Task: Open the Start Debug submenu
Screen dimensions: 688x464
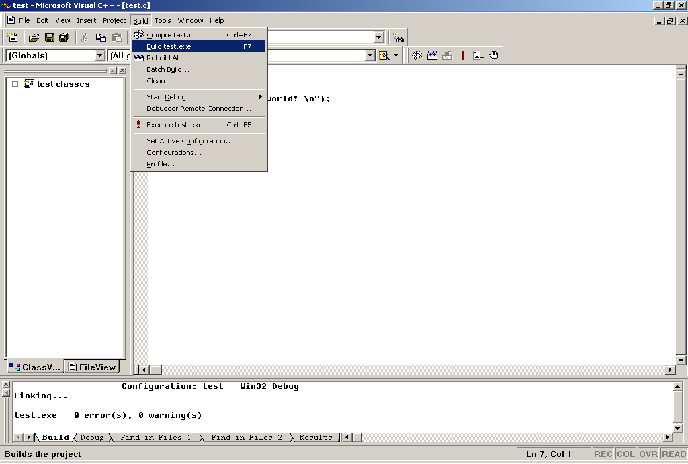Action: [x=199, y=97]
